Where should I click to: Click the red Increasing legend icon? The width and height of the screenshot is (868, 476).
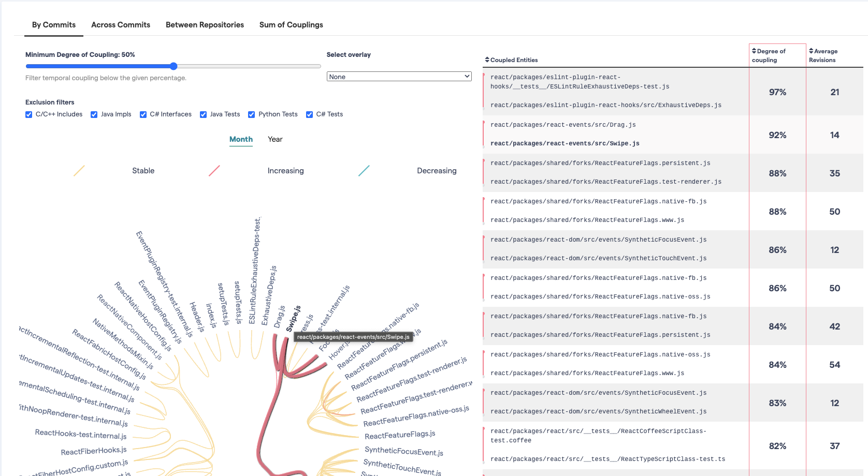tap(214, 170)
